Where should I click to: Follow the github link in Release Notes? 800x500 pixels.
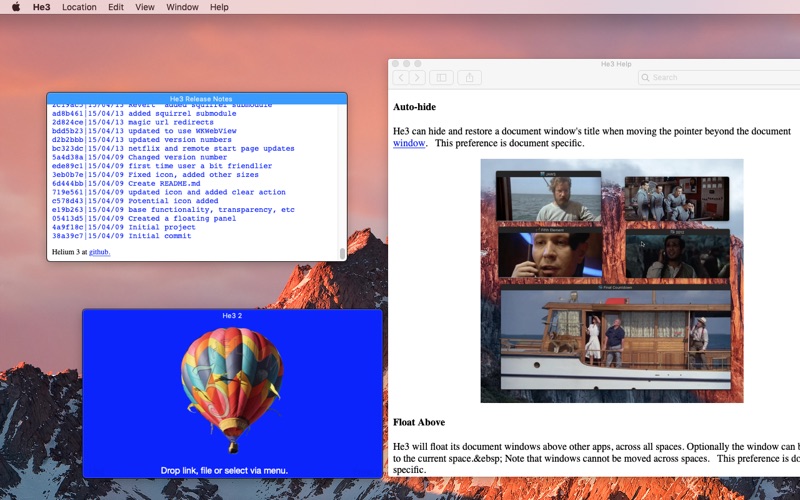(99, 252)
